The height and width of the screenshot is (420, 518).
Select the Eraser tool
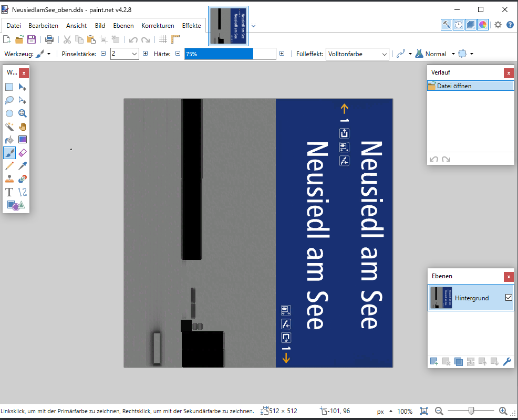[x=23, y=153]
